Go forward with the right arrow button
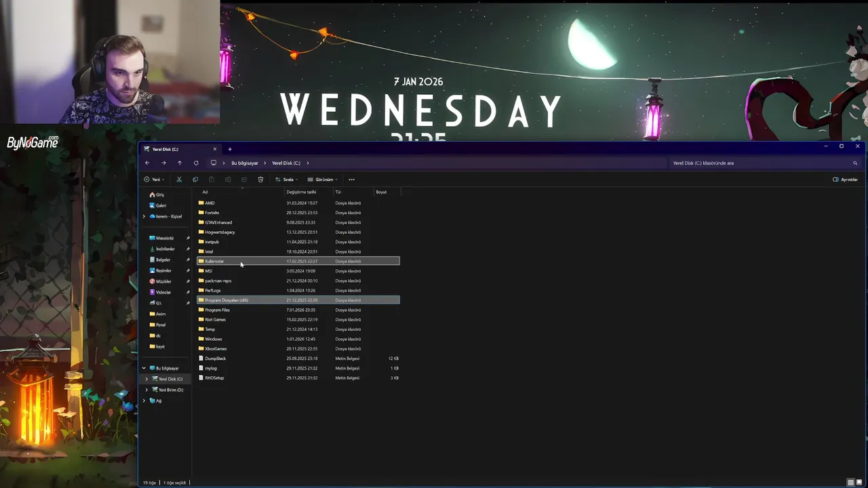Image resolution: width=868 pixels, height=488 pixels. [x=163, y=163]
